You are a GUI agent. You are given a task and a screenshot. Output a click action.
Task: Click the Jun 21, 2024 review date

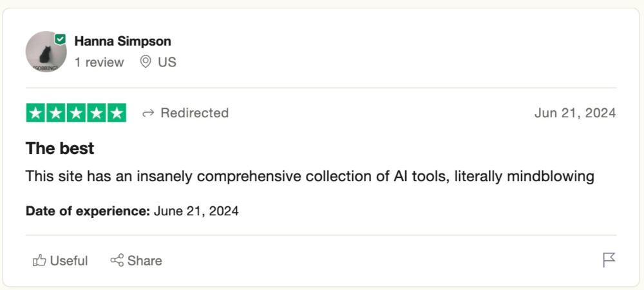click(x=575, y=113)
